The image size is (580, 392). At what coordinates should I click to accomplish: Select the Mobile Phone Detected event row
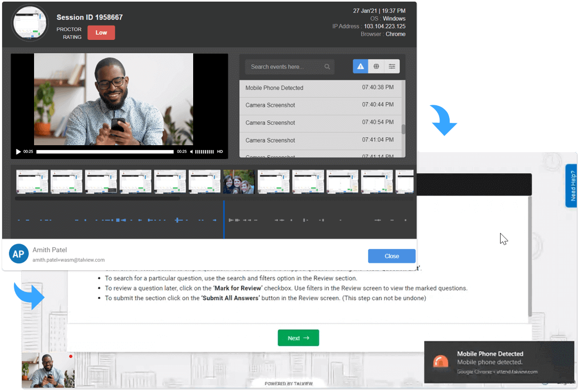click(x=320, y=89)
